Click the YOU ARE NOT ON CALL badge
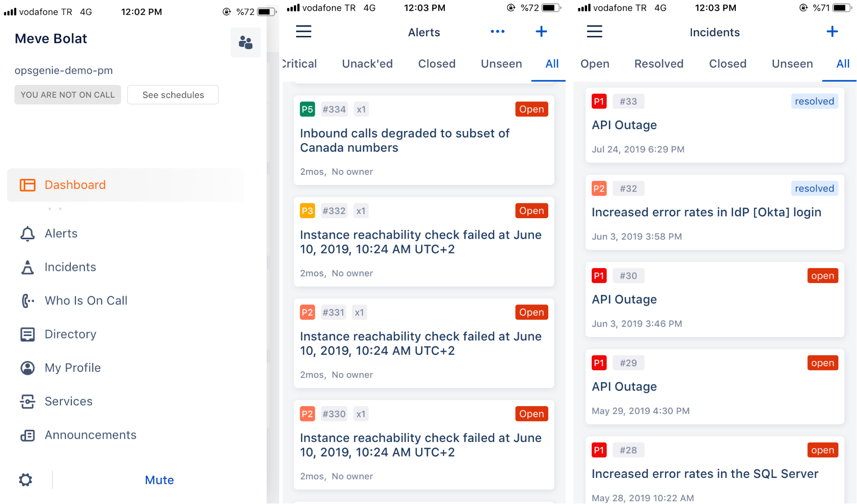857x504 pixels. click(x=68, y=95)
